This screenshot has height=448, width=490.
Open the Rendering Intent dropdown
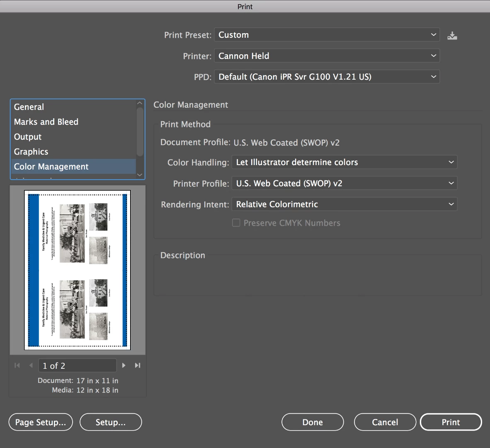[x=344, y=204]
